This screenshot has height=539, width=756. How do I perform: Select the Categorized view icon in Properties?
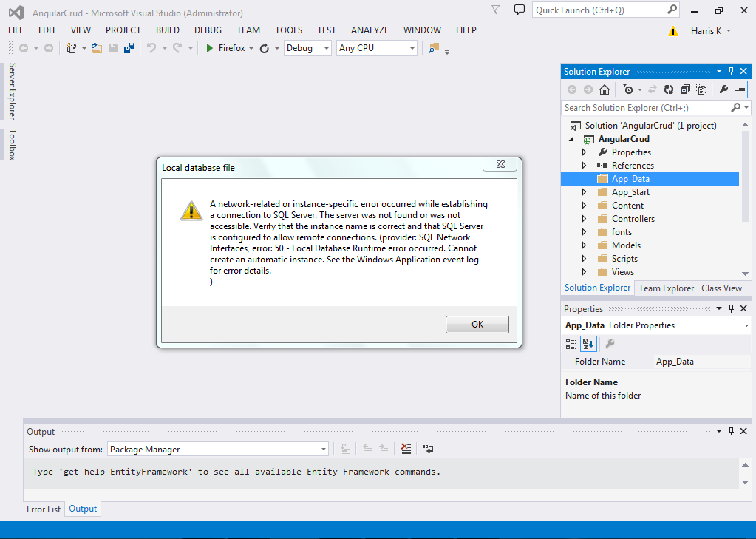[x=571, y=343]
